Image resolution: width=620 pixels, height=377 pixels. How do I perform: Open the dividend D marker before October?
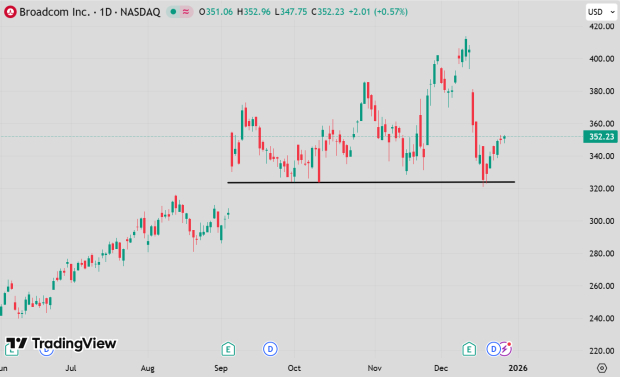tap(270, 349)
